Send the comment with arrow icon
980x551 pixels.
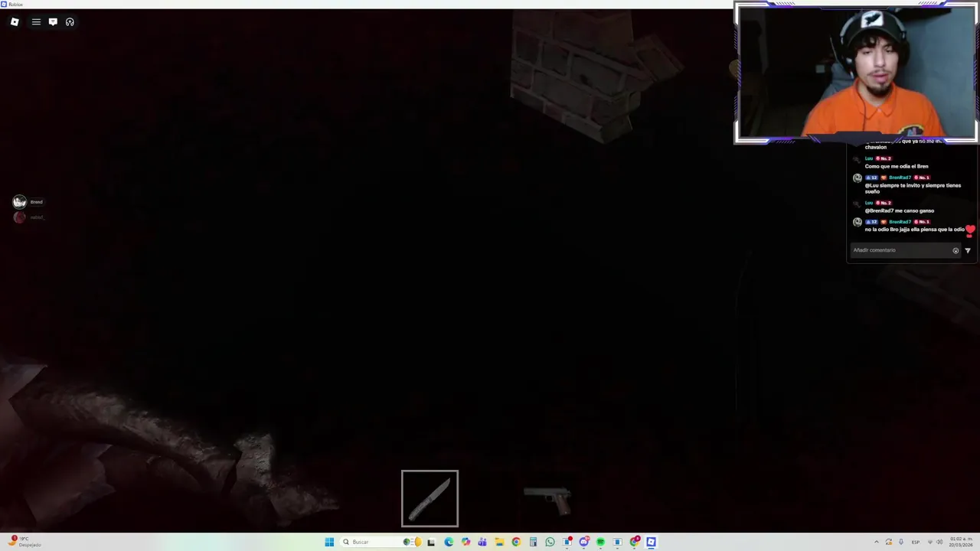tap(968, 250)
